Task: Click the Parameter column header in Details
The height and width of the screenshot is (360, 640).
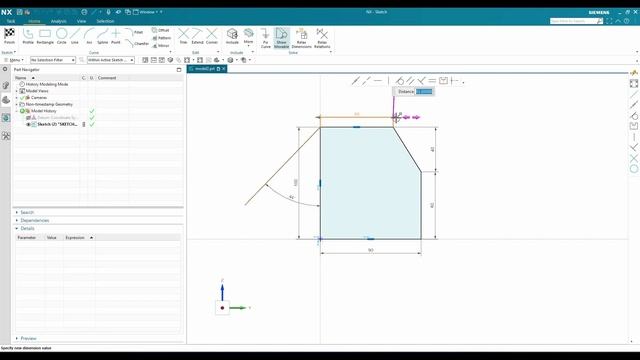Action: pyautogui.click(x=27, y=238)
